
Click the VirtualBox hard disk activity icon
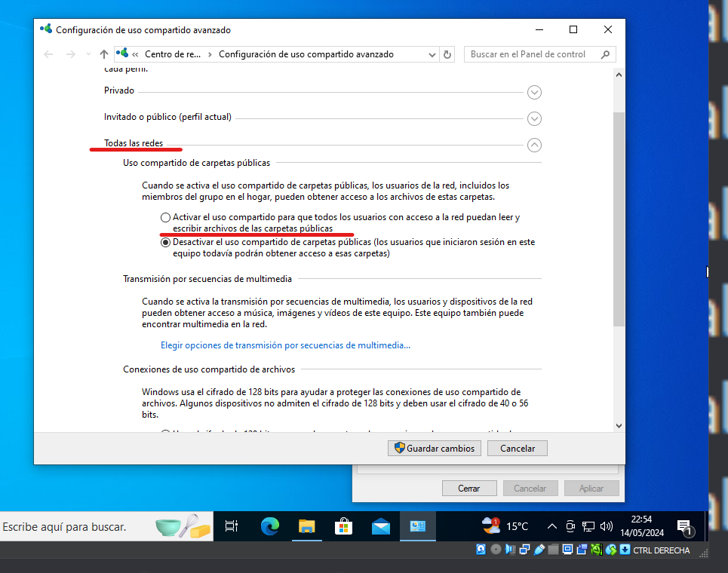click(x=480, y=550)
